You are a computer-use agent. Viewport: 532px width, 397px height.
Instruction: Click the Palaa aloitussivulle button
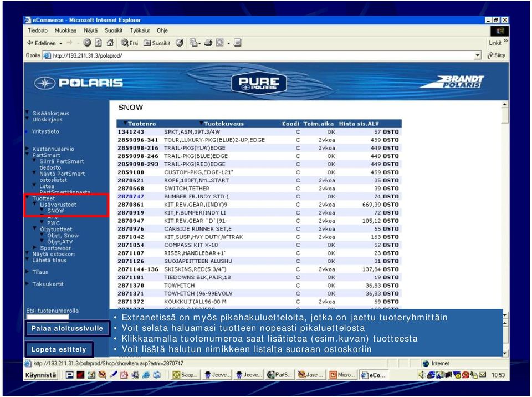[67, 328]
